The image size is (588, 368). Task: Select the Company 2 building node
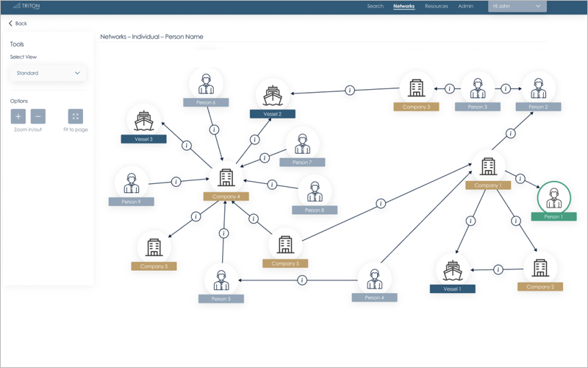(540, 266)
